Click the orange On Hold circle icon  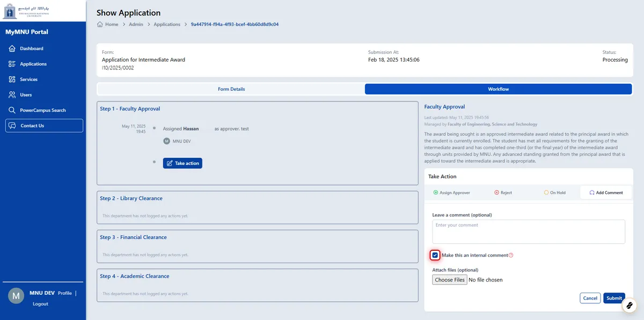pos(546,193)
